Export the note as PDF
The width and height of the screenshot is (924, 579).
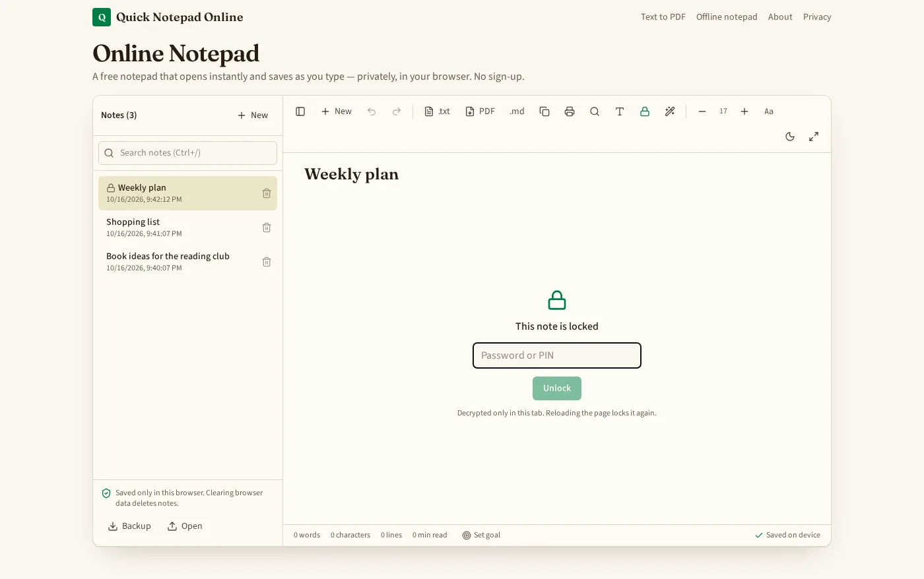(480, 111)
